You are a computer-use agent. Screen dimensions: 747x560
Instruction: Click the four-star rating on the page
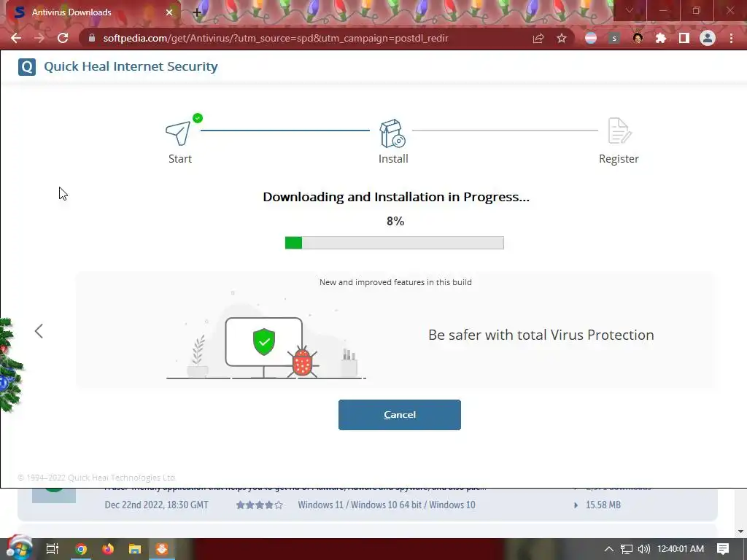pyautogui.click(x=259, y=505)
